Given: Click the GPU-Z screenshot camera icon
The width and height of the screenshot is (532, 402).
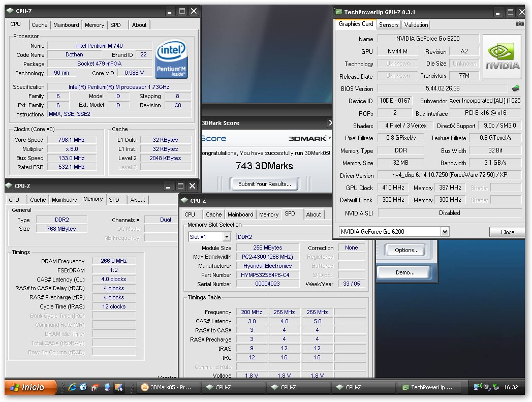Looking at the screenshot, I should (519, 24).
